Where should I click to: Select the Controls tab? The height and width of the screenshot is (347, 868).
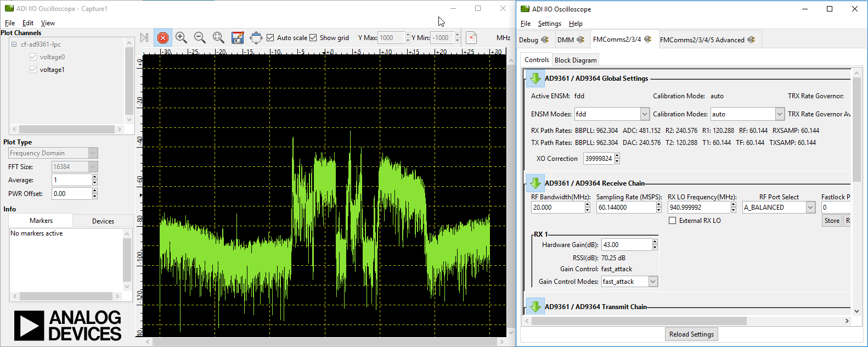537,60
